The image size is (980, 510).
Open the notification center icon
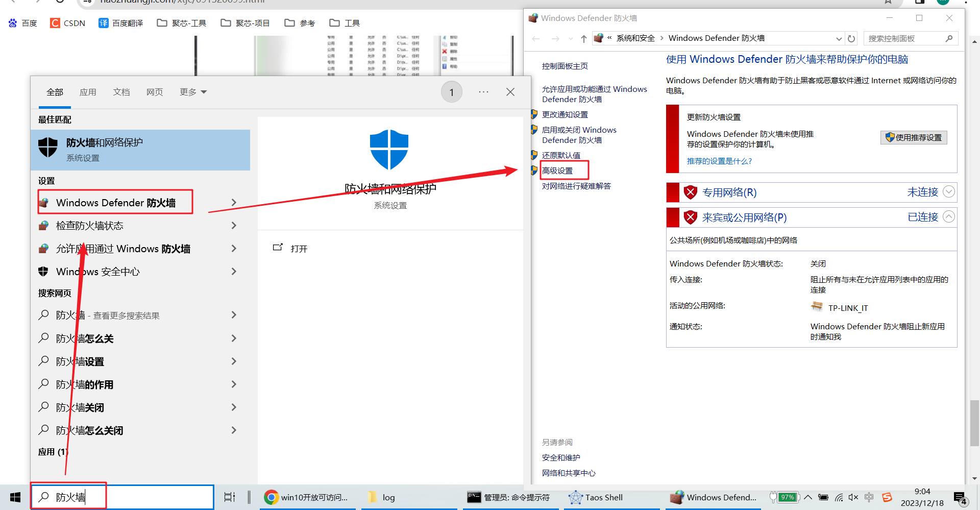point(960,498)
